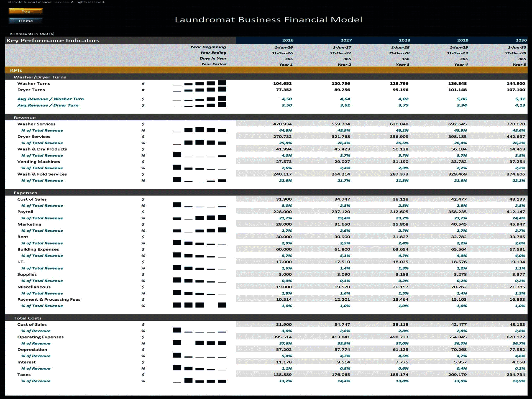The width and height of the screenshot is (532, 399).
Task: Select the 2030 year column header
Action: click(521, 40)
